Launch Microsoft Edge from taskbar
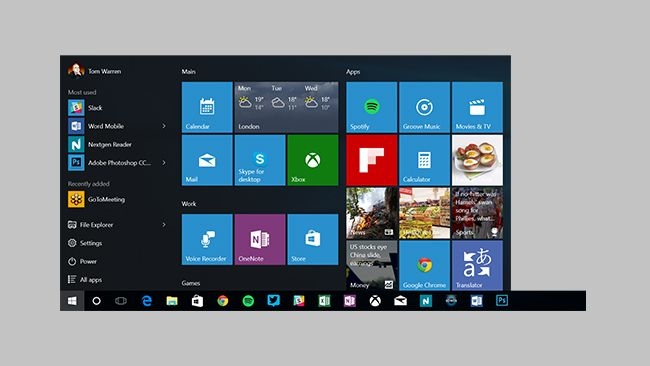Screen dimensions: 650x366 tap(147, 301)
